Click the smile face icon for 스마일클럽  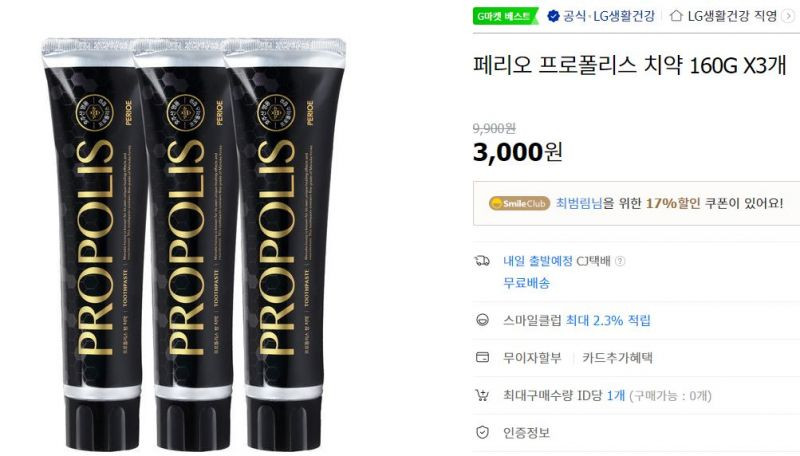482,320
